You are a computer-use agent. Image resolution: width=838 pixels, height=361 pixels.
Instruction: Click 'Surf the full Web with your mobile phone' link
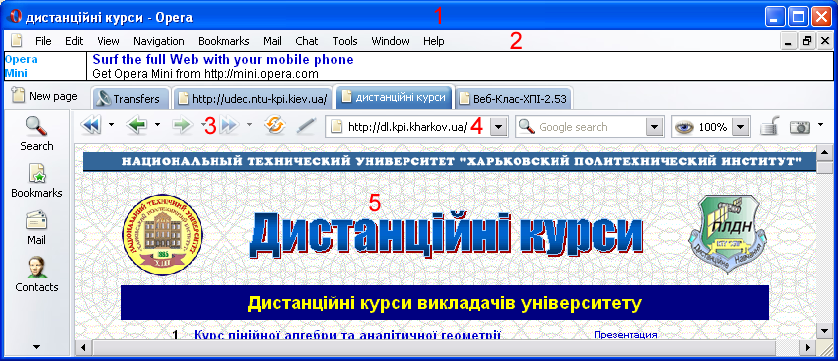click(223, 59)
